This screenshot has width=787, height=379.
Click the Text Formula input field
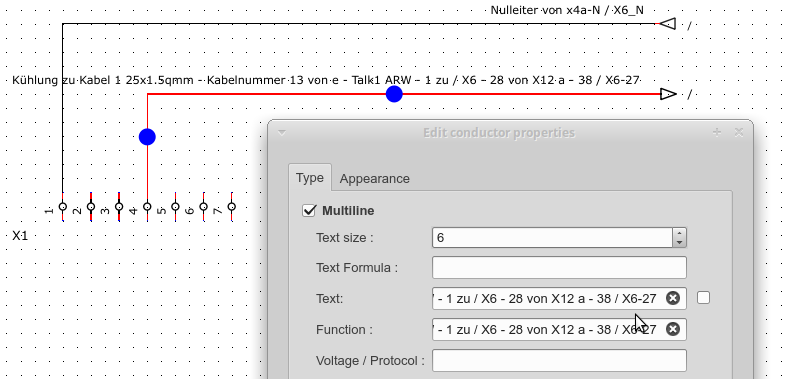click(559, 268)
